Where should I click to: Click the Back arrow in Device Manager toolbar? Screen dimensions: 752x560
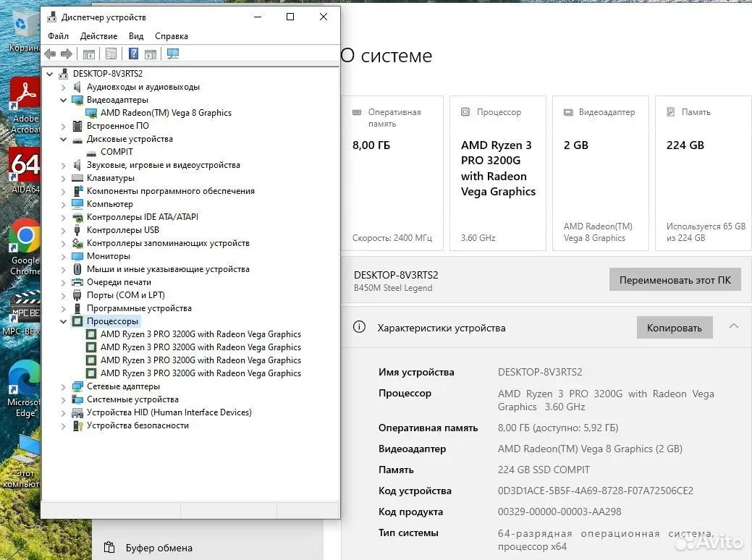tap(50, 54)
